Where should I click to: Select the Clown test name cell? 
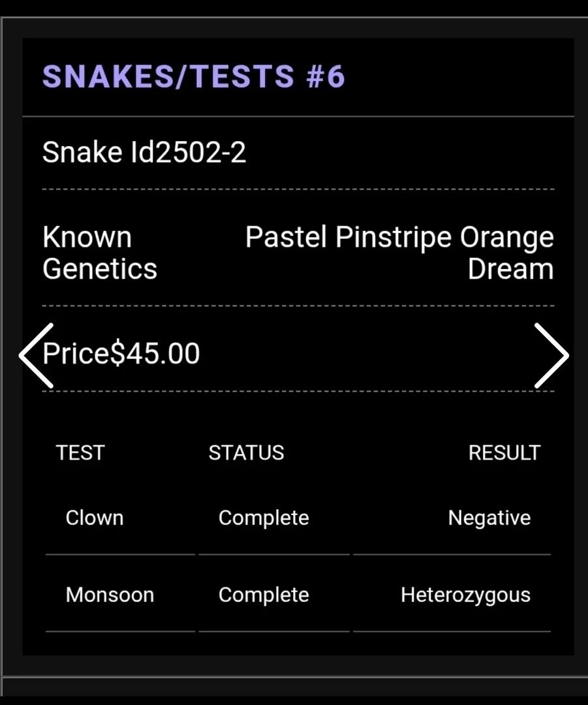click(x=95, y=518)
